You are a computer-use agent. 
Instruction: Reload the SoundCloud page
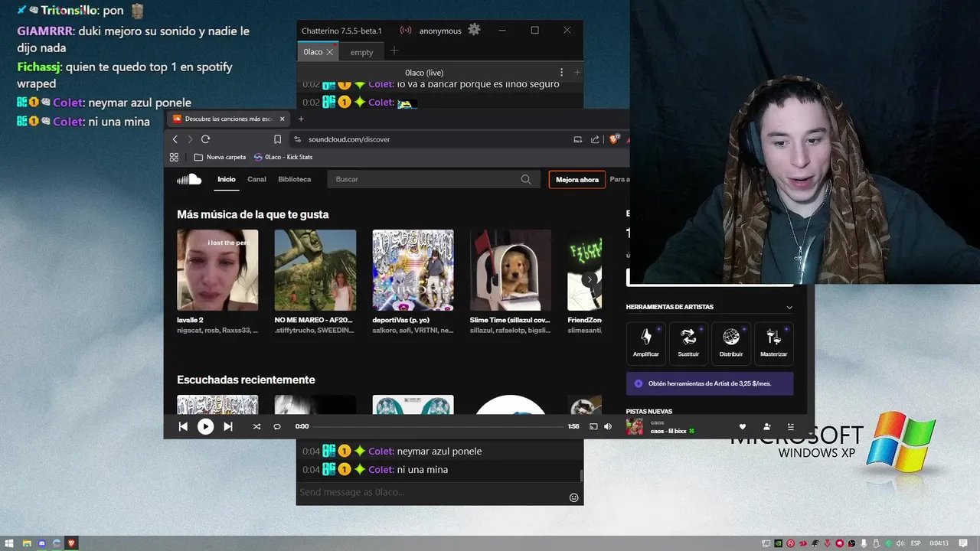[x=205, y=139]
